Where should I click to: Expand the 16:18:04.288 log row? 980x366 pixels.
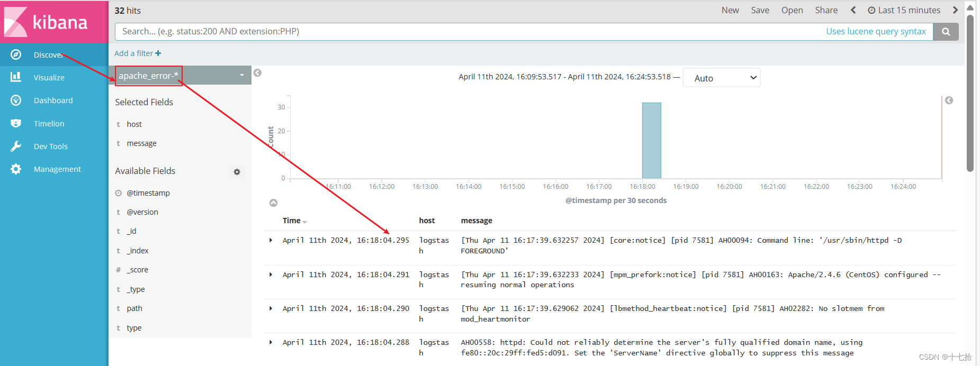pyautogui.click(x=271, y=342)
